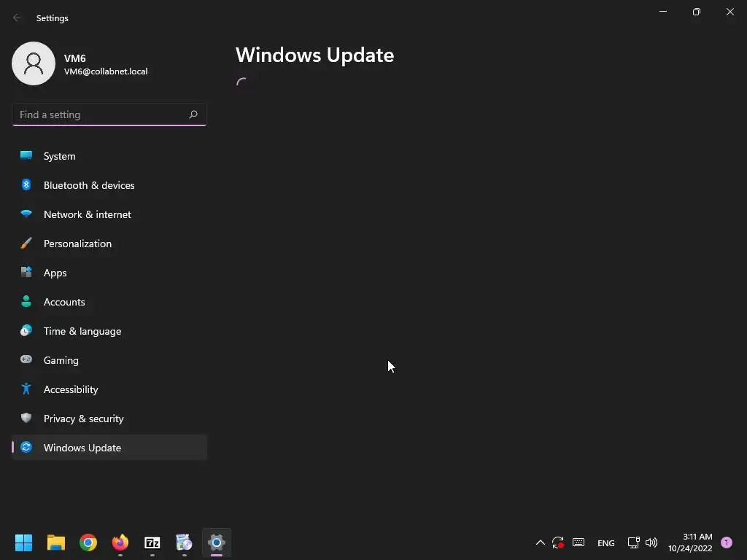Click the update status tray icon
This screenshot has height=560, width=747.
click(558, 542)
